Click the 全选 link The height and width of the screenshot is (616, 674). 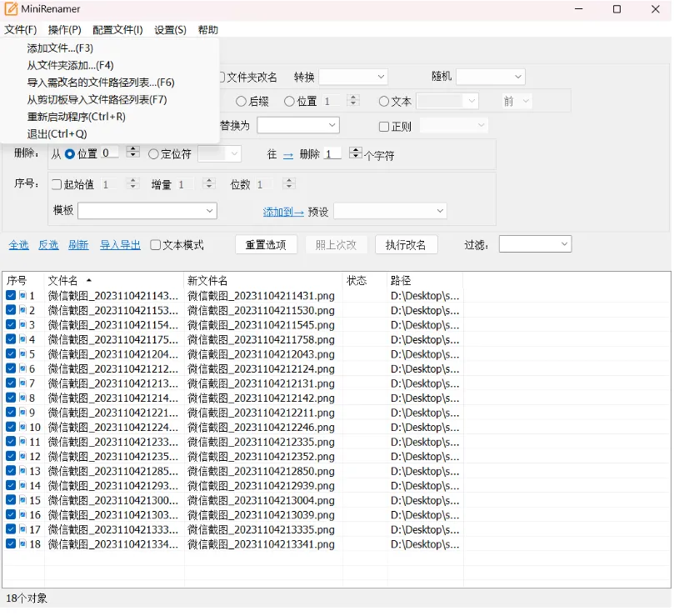pos(19,245)
